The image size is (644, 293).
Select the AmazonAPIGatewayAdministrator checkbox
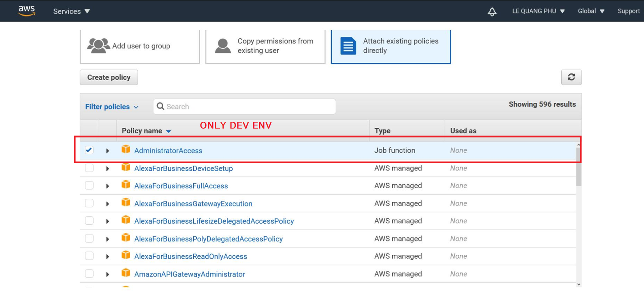coord(89,274)
